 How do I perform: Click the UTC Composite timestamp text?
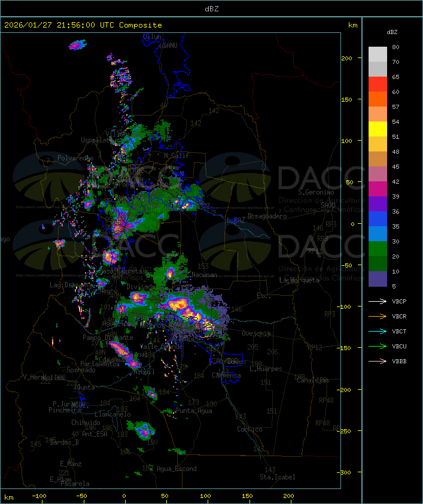click(x=83, y=25)
